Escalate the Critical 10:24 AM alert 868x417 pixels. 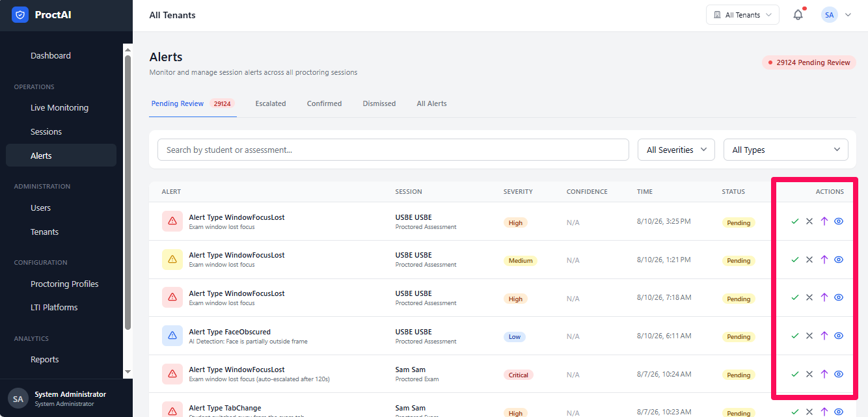(824, 374)
